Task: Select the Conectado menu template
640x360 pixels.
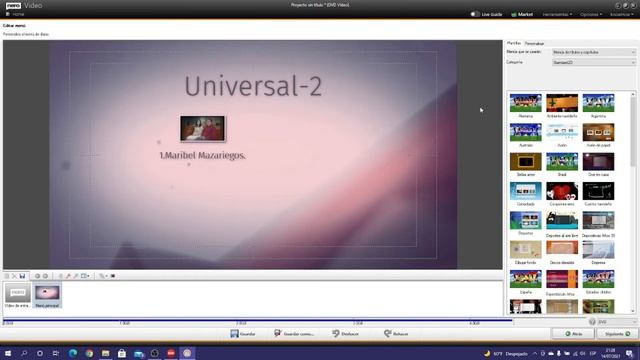Action: [526, 194]
